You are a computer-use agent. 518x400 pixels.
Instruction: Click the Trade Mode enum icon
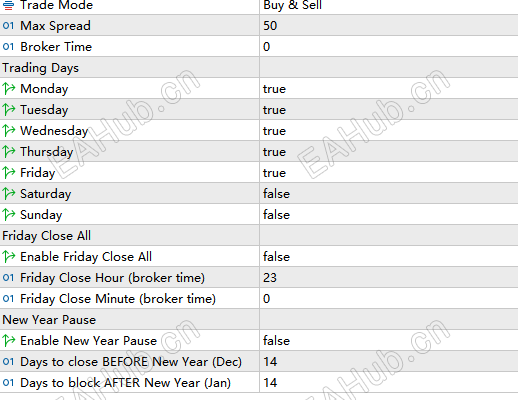[8, 5]
